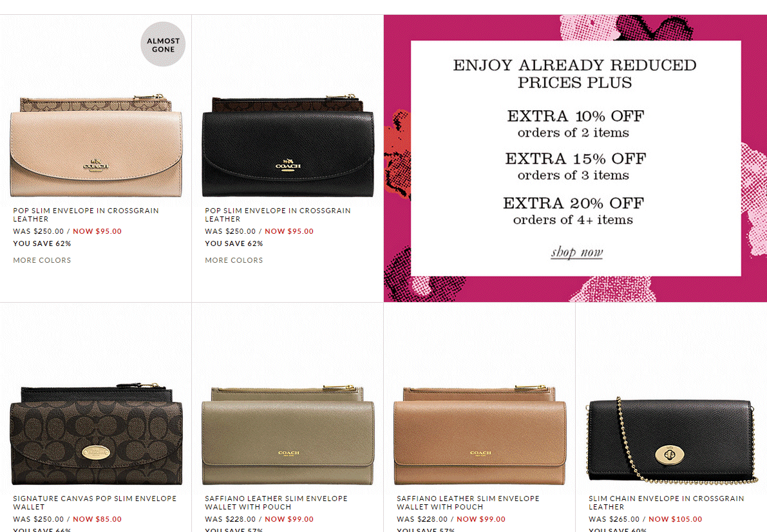Click second Pop Slim Envelope product title
Image resolution: width=767 pixels, height=532 pixels.
278,215
